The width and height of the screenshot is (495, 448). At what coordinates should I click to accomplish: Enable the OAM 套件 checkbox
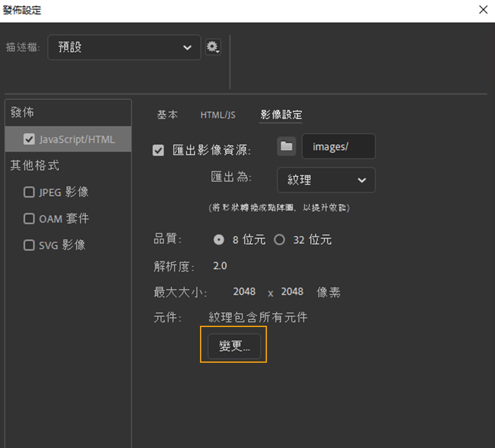tap(29, 218)
